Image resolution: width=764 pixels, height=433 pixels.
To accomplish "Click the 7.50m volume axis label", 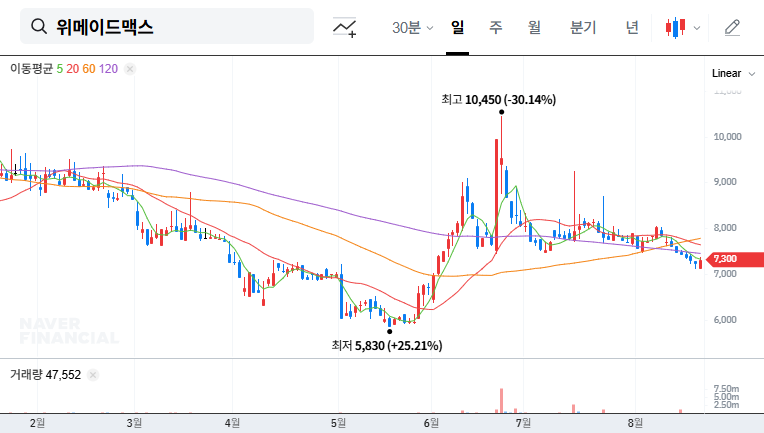I will click(726, 389).
